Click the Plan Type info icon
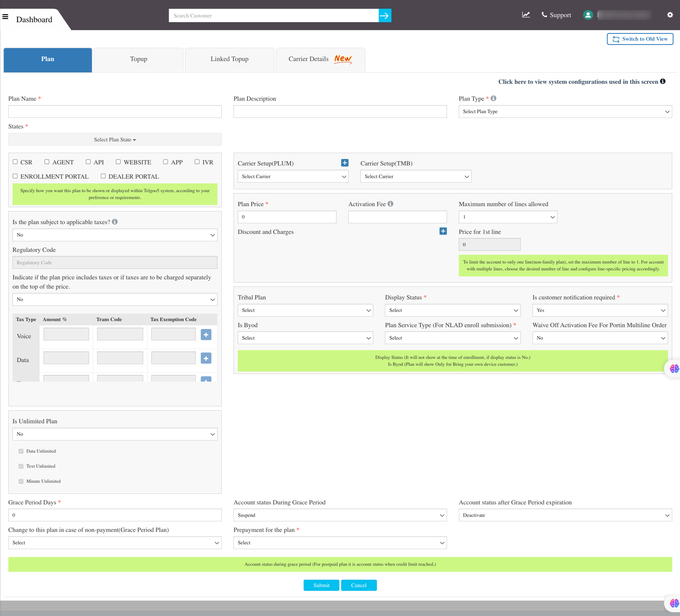 coord(493,99)
